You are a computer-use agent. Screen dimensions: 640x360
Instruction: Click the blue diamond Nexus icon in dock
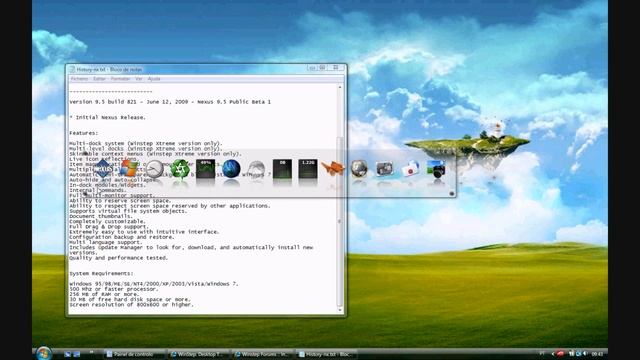103,169
